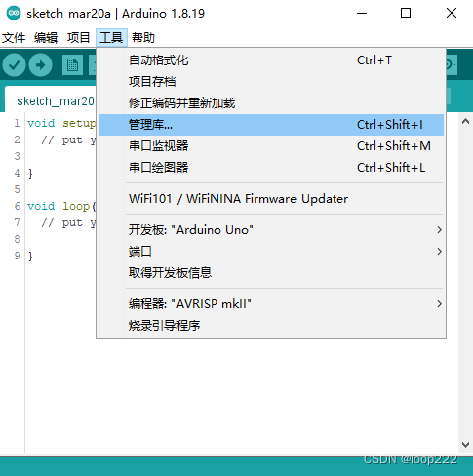Click line 6 'void loop' code
Viewport: 473px width, 476px height.
point(61,206)
